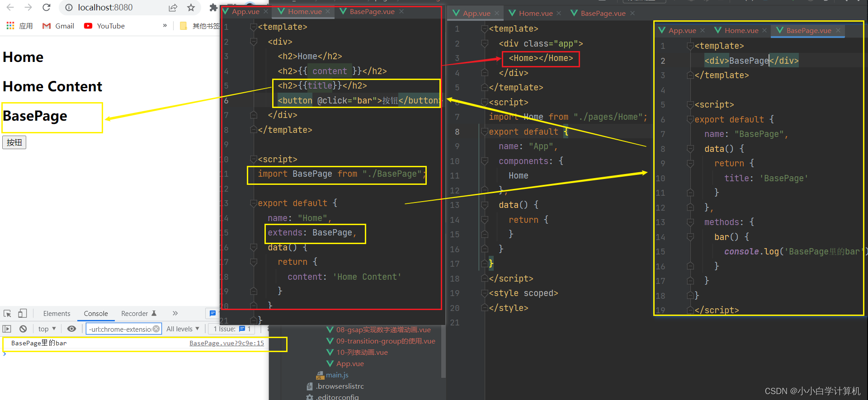Show hidden bookmarks overflow chevron
Image resolution: width=868 pixels, height=400 pixels.
[165, 26]
